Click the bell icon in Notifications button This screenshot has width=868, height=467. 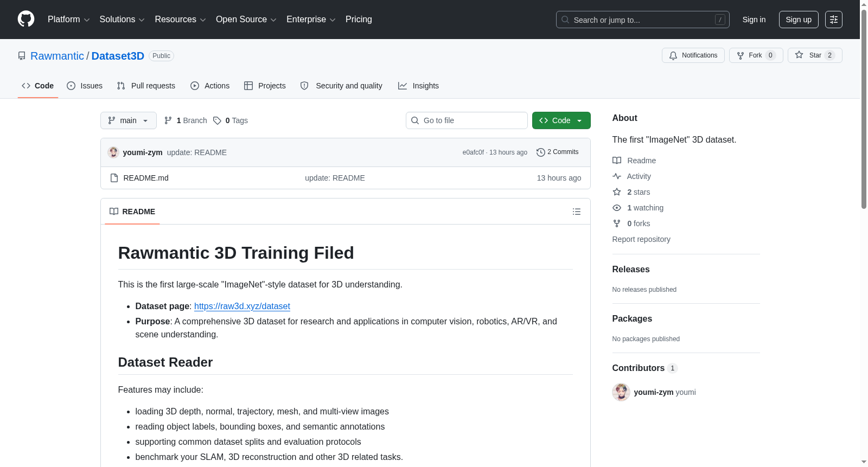click(673, 55)
